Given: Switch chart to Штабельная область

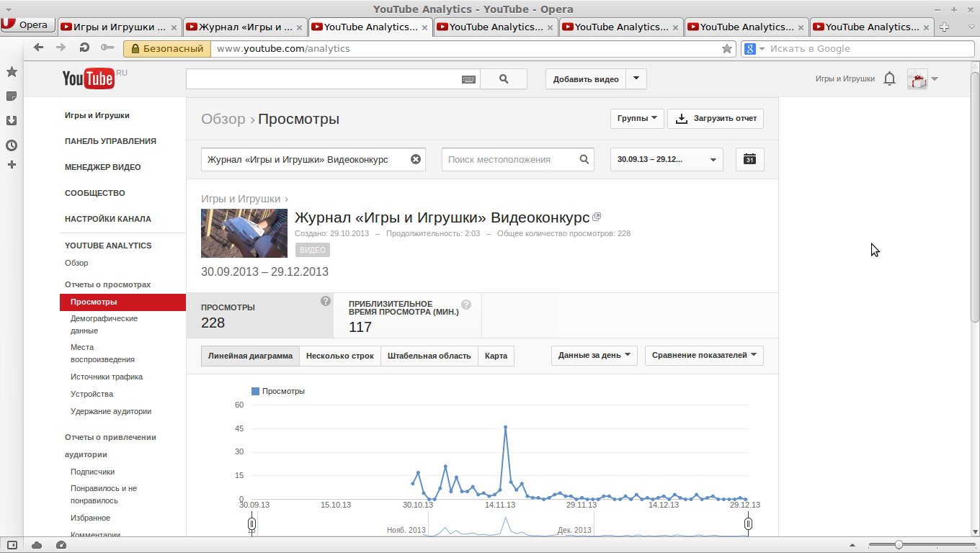Looking at the screenshot, I should coord(429,356).
